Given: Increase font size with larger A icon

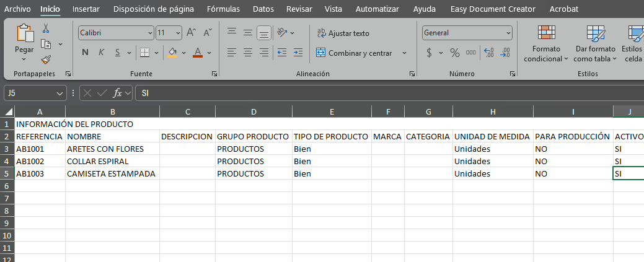Looking at the screenshot, I should [x=192, y=32].
